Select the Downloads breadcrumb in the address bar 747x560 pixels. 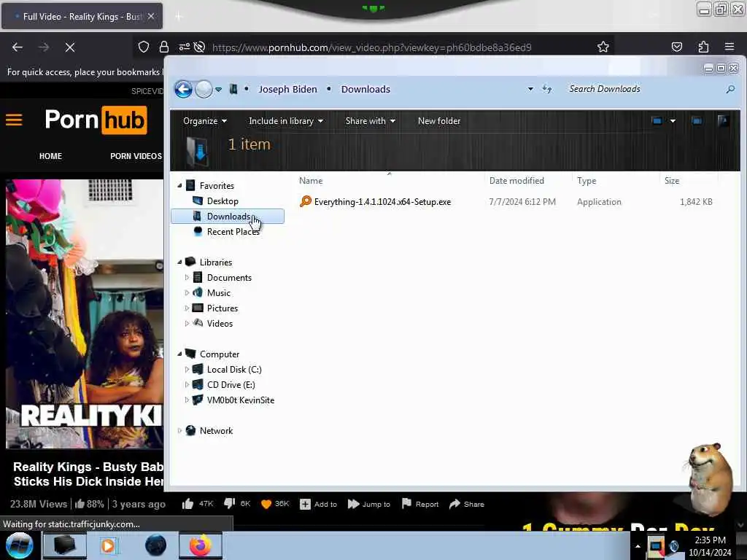tap(365, 89)
